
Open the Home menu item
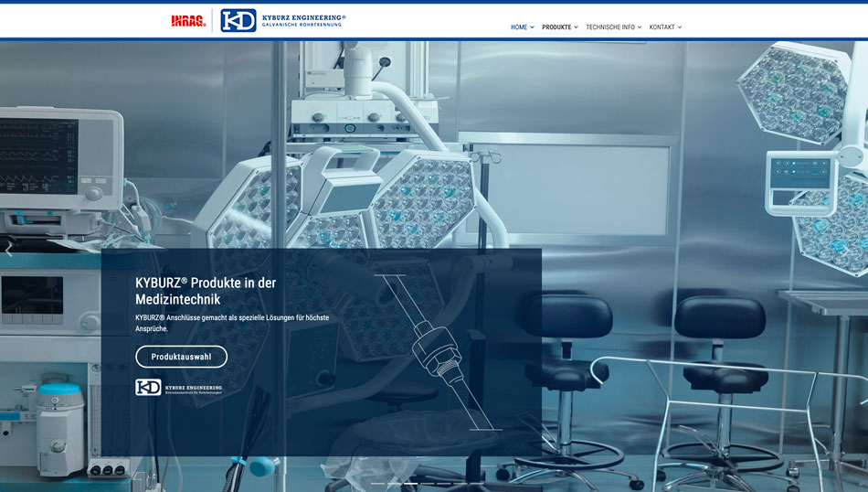point(518,27)
